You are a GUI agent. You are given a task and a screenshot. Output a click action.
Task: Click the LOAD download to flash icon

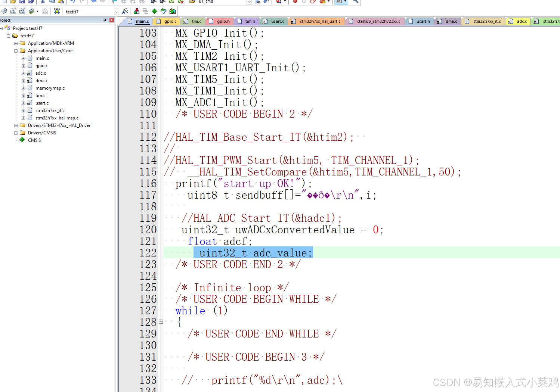(57, 11)
